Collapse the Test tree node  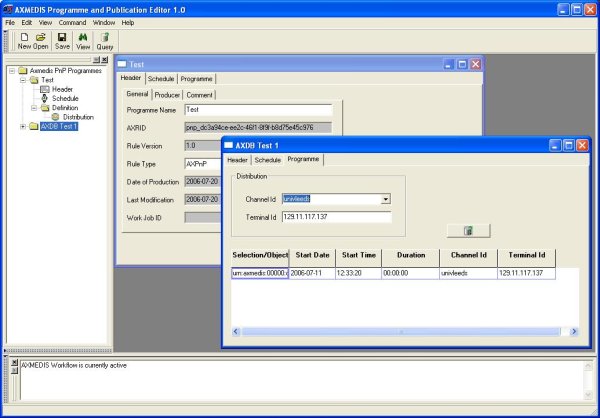(x=23, y=80)
